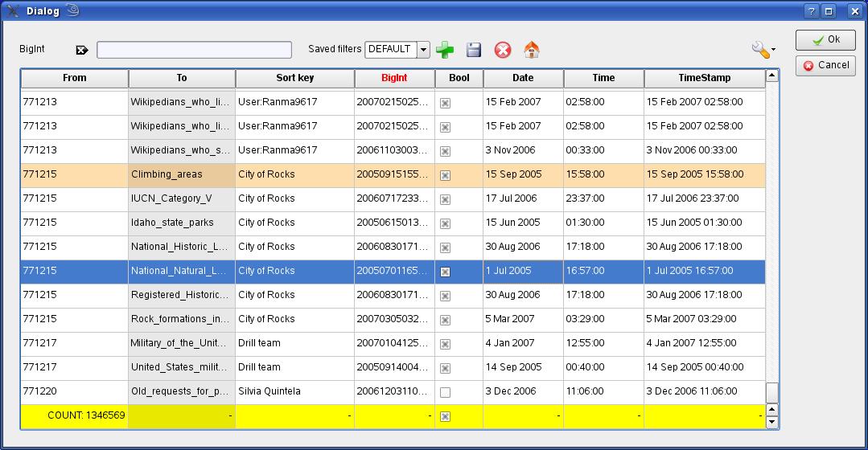Toggle the Bool checkbox in the IUCN_Category_V row

tap(445, 199)
